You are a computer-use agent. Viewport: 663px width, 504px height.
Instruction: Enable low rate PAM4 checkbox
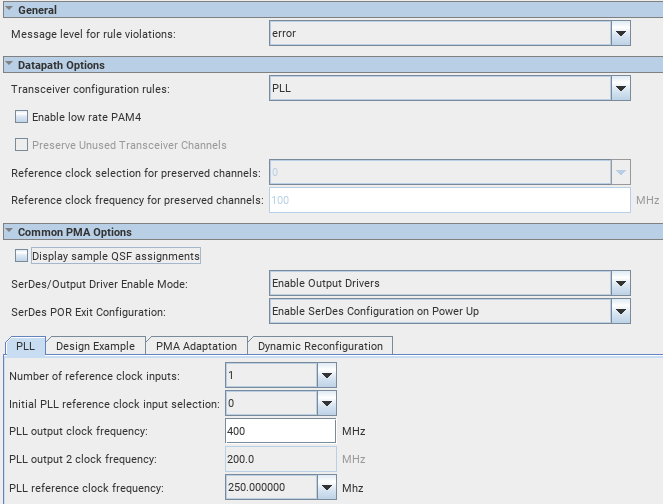coord(22,117)
